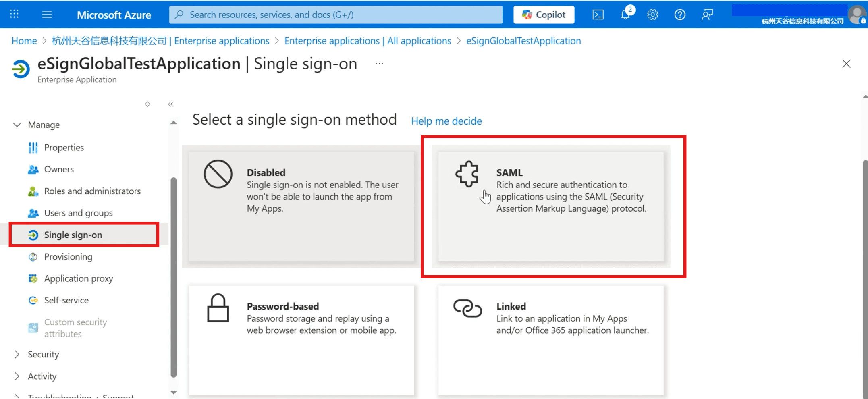Go to Home breadcrumb
868x399 pixels.
(x=24, y=41)
